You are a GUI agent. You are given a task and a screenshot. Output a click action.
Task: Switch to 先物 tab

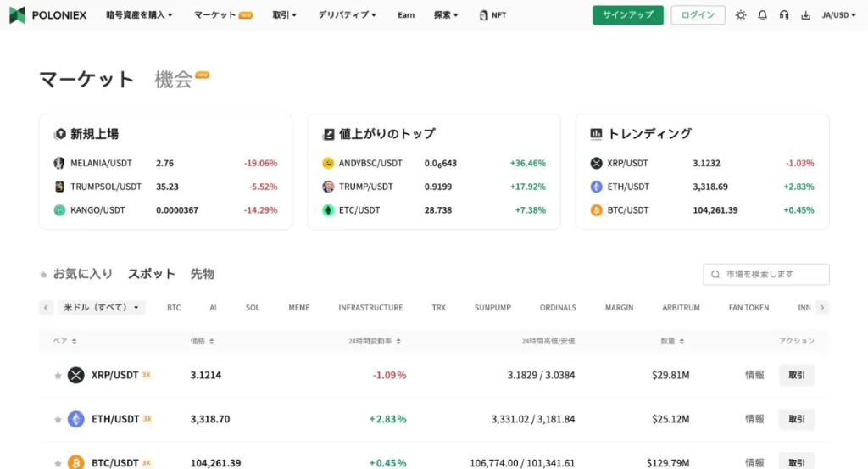(202, 274)
